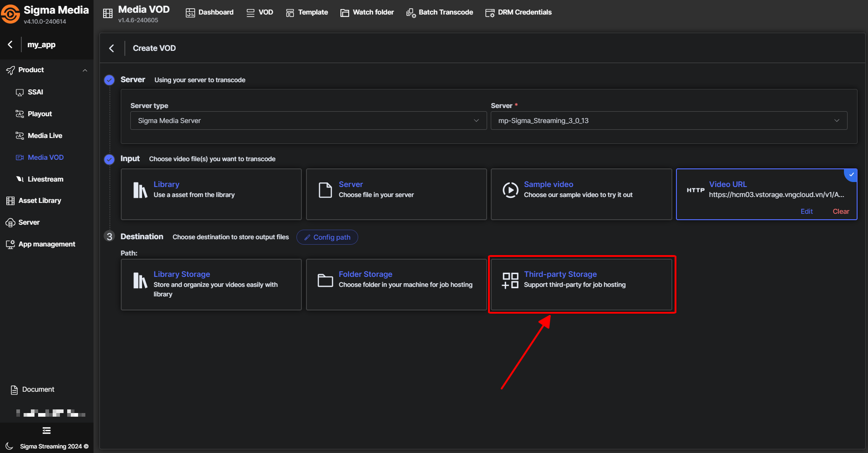
Task: Go back using Create VOD arrow
Action: (x=112, y=48)
